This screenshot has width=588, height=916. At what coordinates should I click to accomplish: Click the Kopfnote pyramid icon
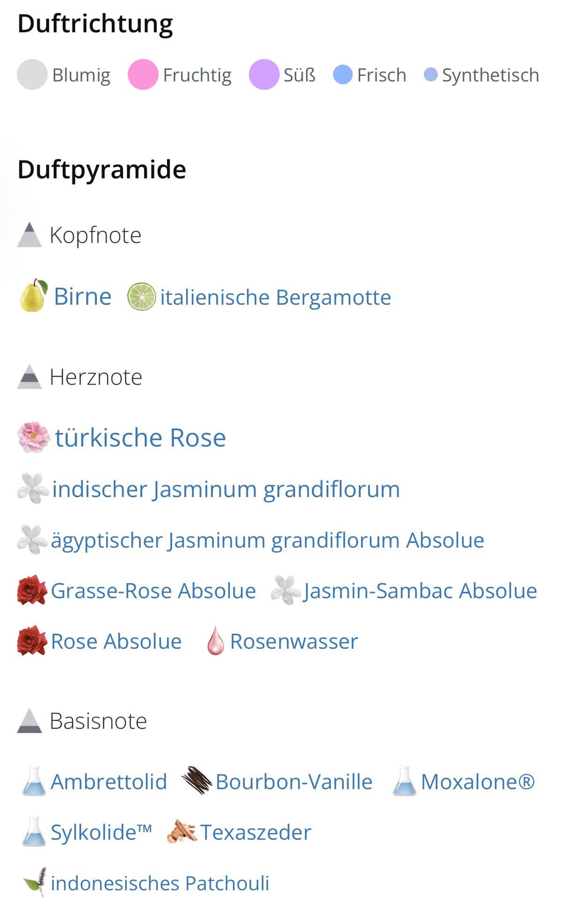tap(29, 235)
